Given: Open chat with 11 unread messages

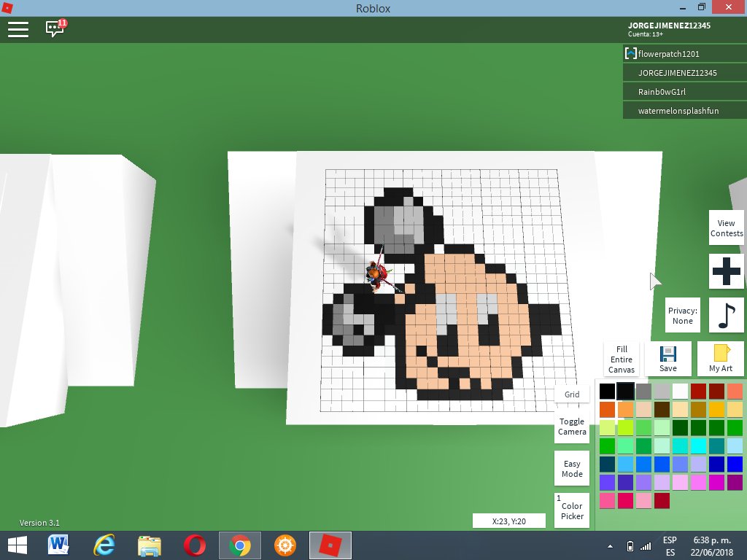Looking at the screenshot, I should click(x=55, y=28).
